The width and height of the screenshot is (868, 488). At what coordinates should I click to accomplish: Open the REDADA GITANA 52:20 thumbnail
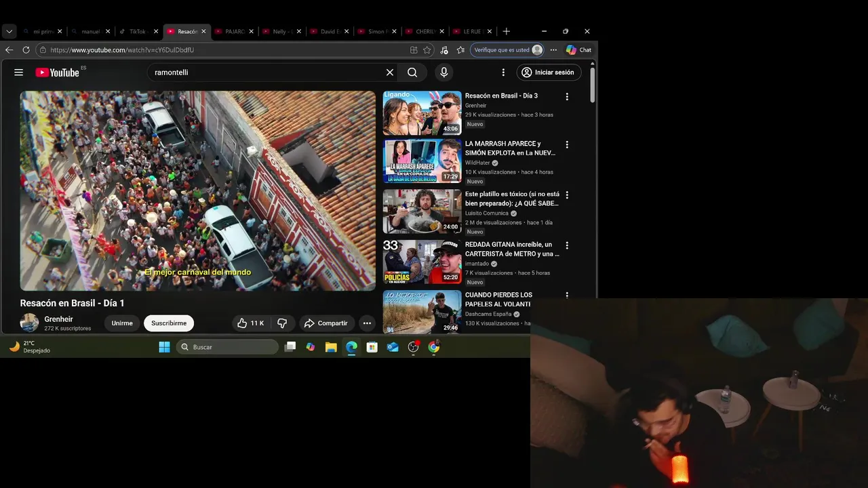pos(422,262)
